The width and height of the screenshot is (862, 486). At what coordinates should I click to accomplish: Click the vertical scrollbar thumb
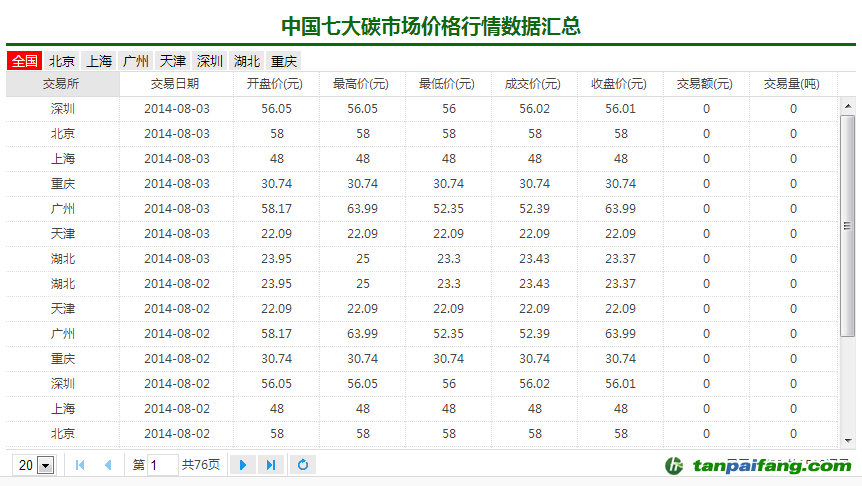click(x=848, y=225)
